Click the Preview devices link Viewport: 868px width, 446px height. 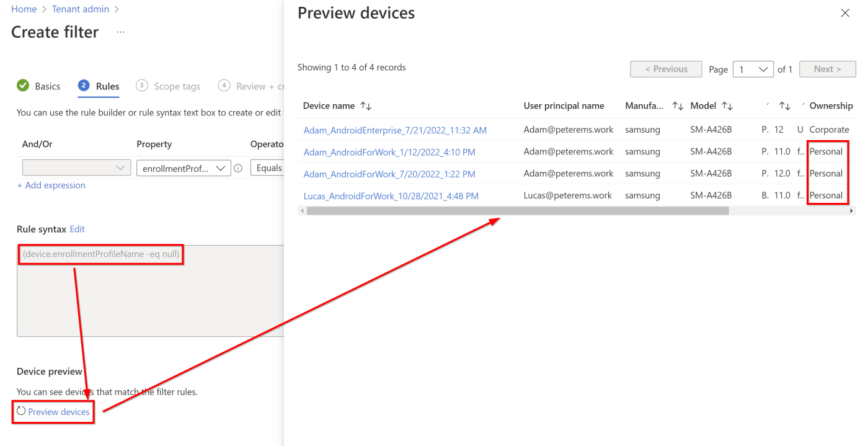point(59,412)
